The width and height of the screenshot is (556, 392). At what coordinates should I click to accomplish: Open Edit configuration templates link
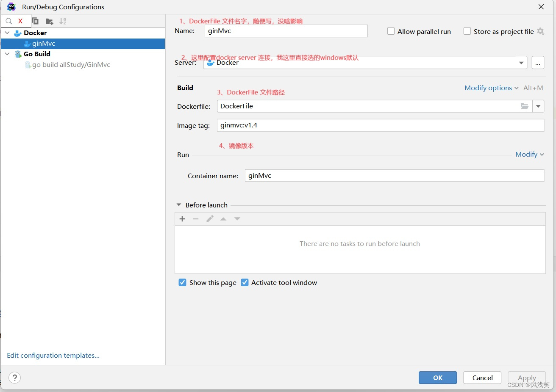53,355
